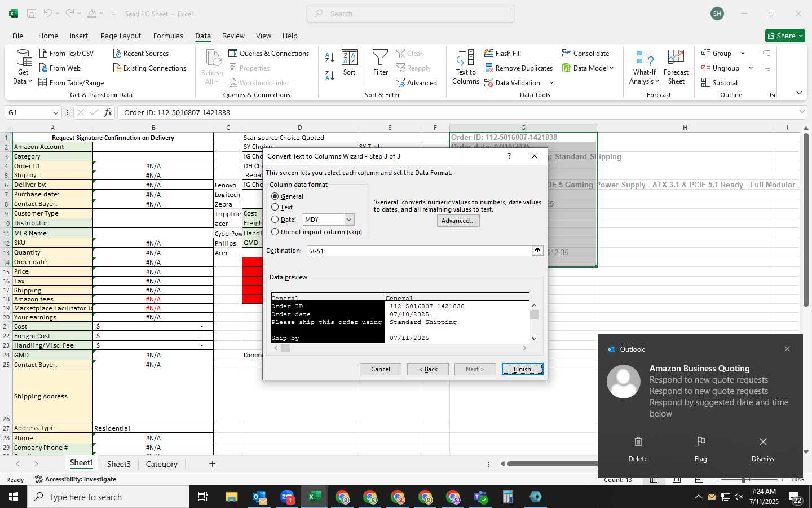Sort ascending A to Z
812x508 pixels.
click(330, 57)
